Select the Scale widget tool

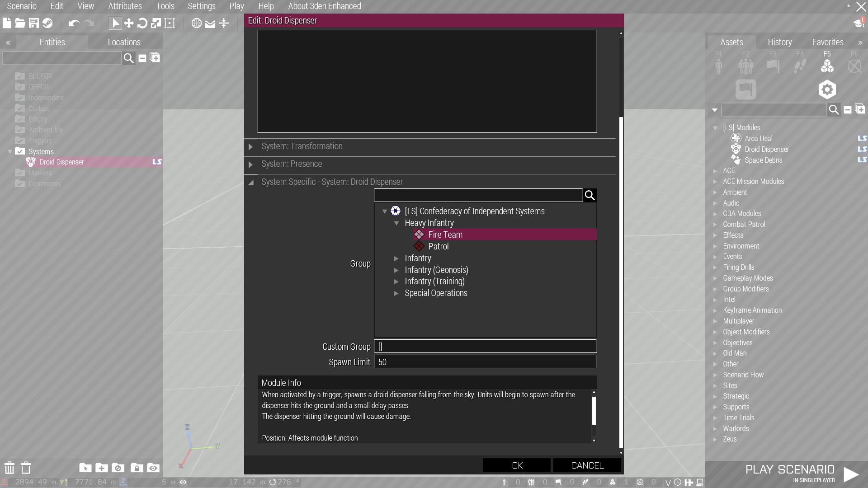pyautogui.click(x=156, y=23)
